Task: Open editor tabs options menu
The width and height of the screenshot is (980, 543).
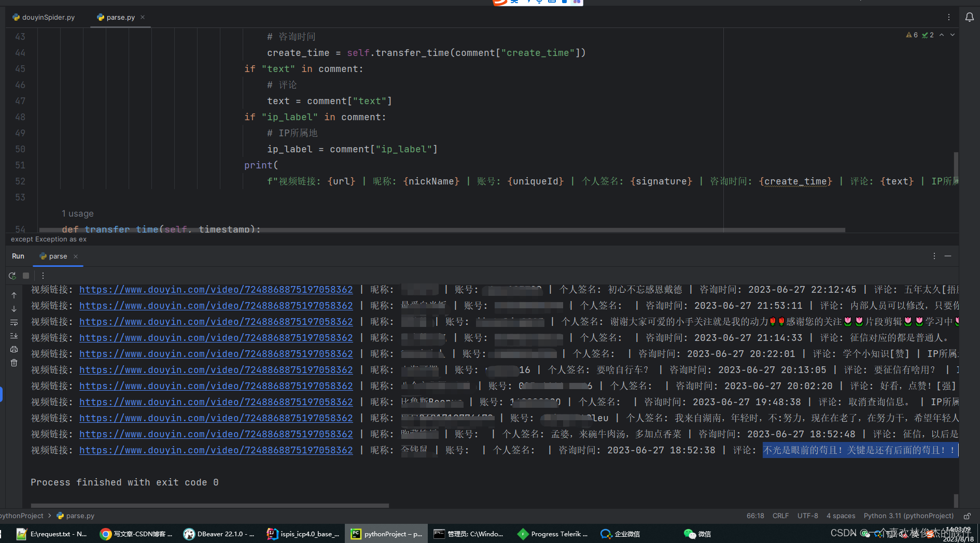Action: click(949, 17)
